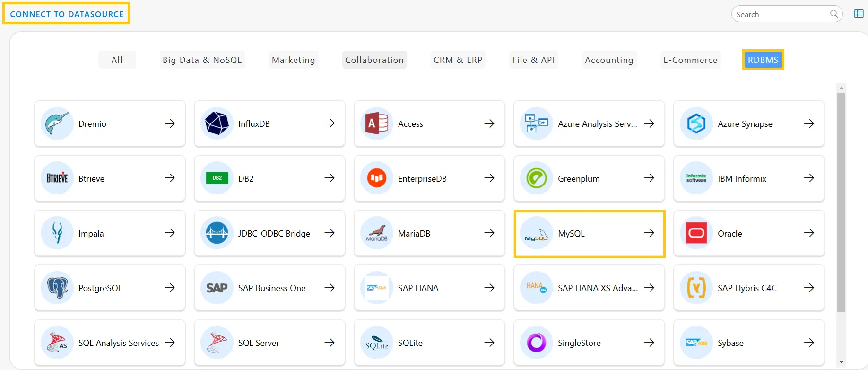This screenshot has width=868, height=370.
Task: Click the SAP HANA label text
Action: pos(418,288)
